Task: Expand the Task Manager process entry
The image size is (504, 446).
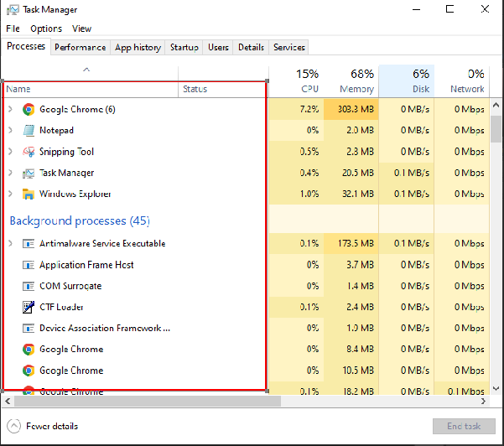Action: 10,173
